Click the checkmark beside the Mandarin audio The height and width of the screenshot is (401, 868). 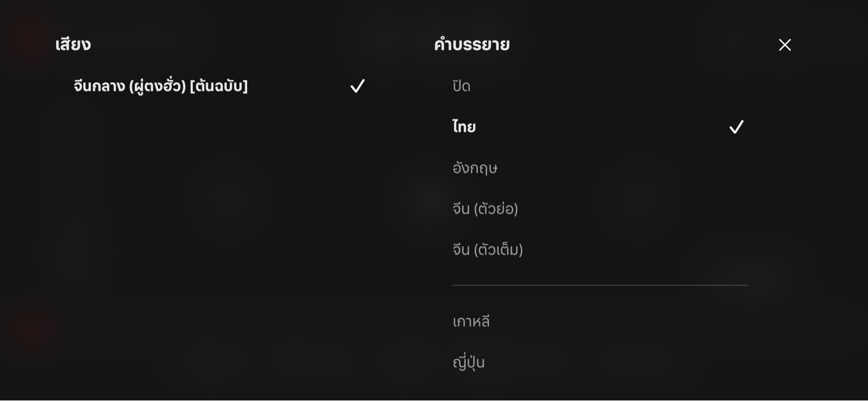coord(358,86)
